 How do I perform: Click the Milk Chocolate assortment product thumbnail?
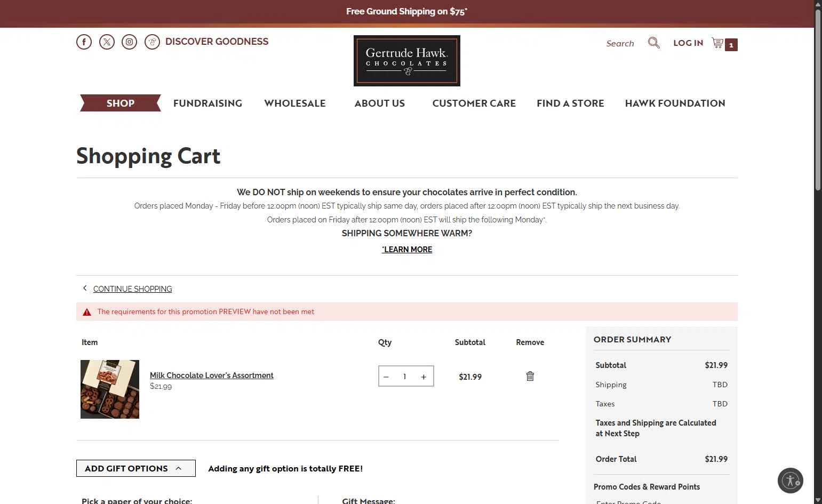click(110, 389)
